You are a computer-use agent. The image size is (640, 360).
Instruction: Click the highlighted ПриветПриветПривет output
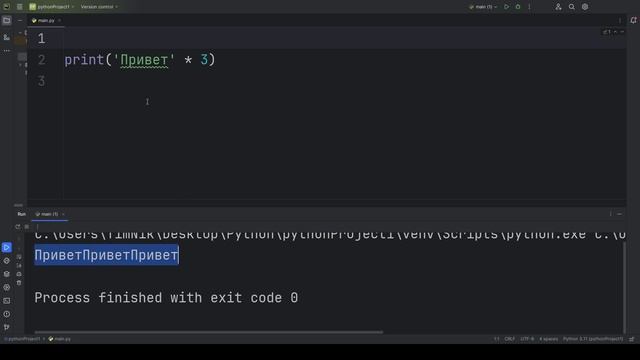click(107, 255)
